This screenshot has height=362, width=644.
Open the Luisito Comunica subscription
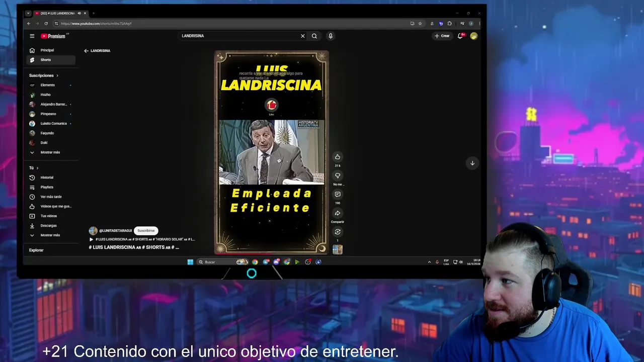pyautogui.click(x=51, y=123)
